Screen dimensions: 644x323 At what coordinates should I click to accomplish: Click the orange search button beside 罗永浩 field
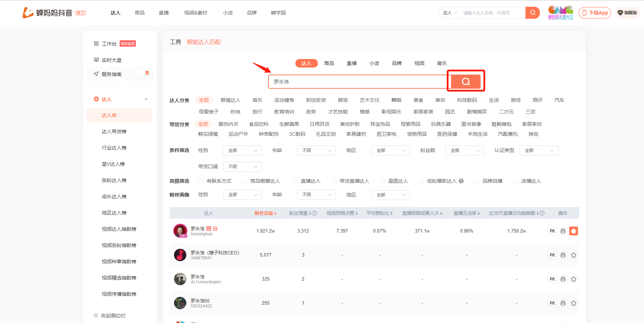pyautogui.click(x=466, y=82)
